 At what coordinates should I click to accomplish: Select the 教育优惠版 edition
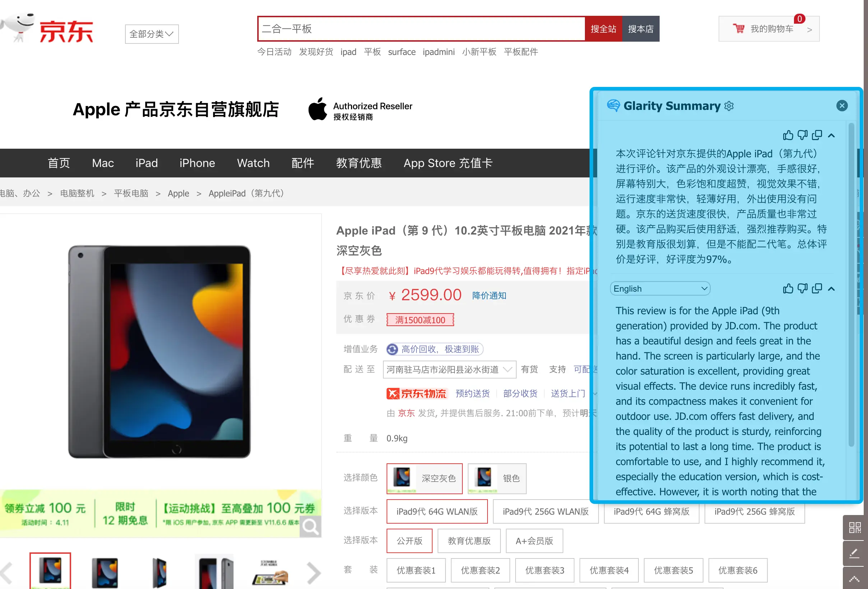point(469,541)
